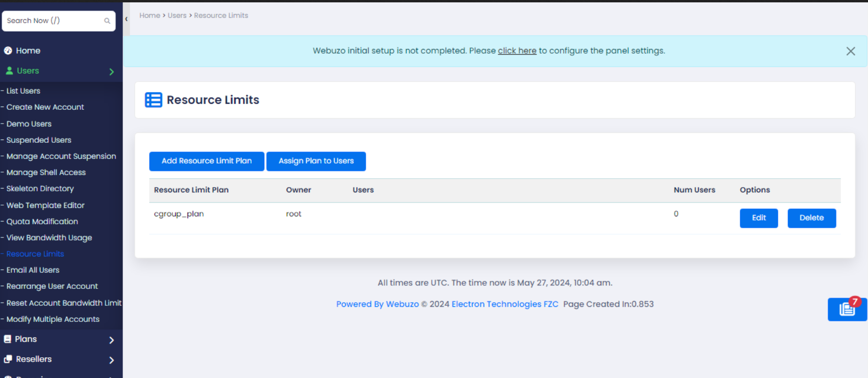Click the Assign Plan to Users button
Viewport: 868px width, 378px height.
316,161
